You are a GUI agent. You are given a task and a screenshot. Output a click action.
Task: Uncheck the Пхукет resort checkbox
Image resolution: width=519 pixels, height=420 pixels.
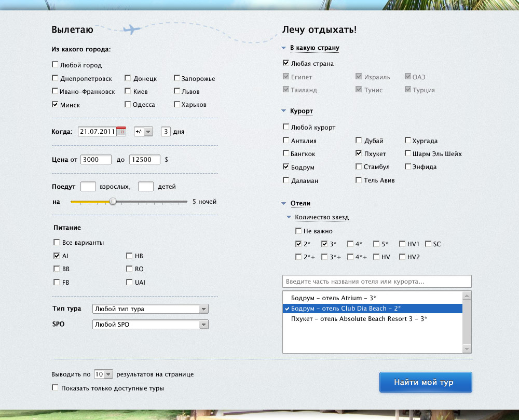[359, 153]
